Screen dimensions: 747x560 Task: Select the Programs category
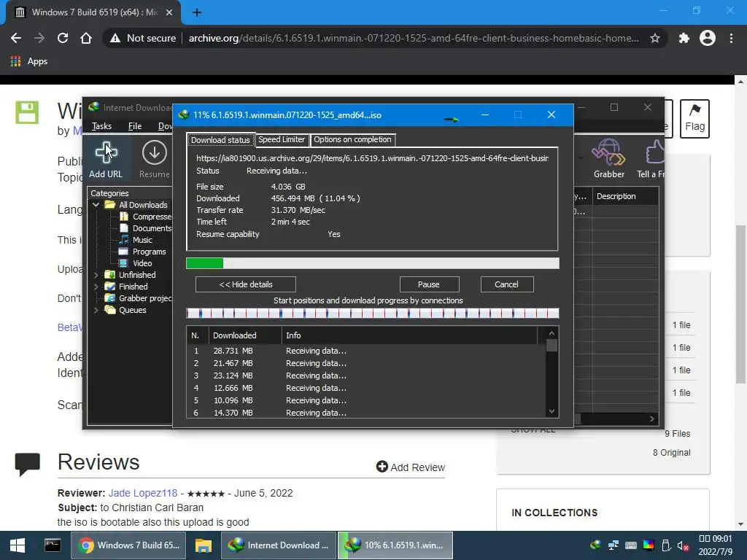pos(149,252)
